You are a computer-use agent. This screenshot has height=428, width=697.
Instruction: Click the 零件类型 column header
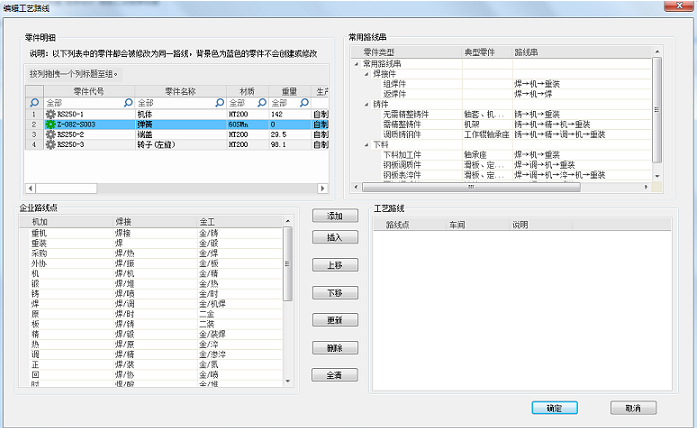pos(407,52)
